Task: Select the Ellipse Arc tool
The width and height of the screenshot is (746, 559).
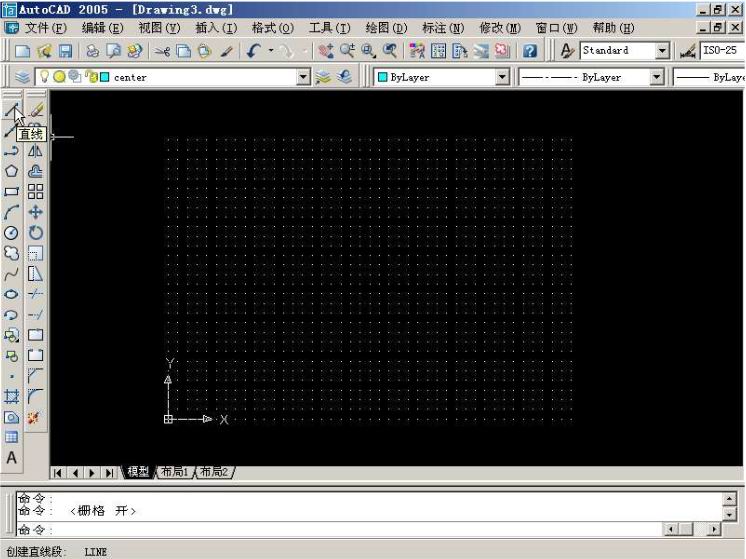Action: click(x=11, y=314)
